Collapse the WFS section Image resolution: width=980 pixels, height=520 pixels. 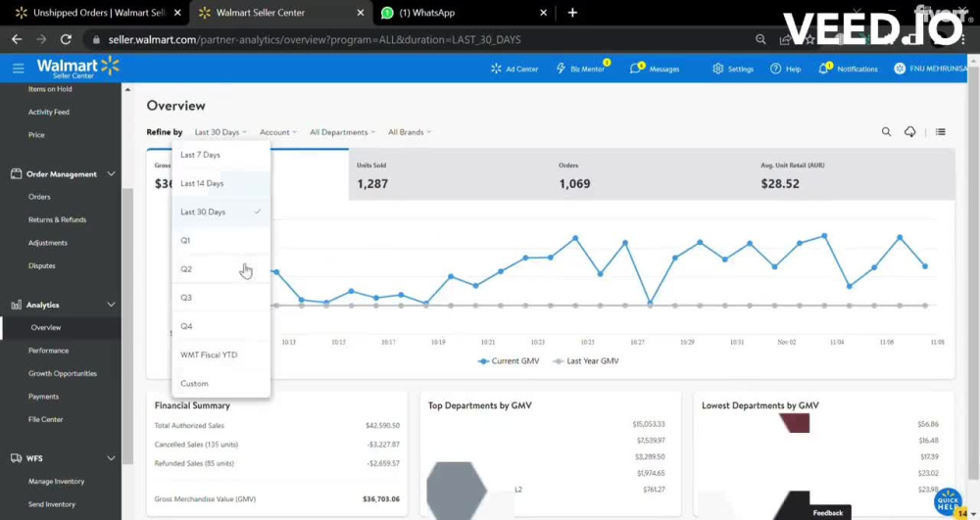[112, 458]
